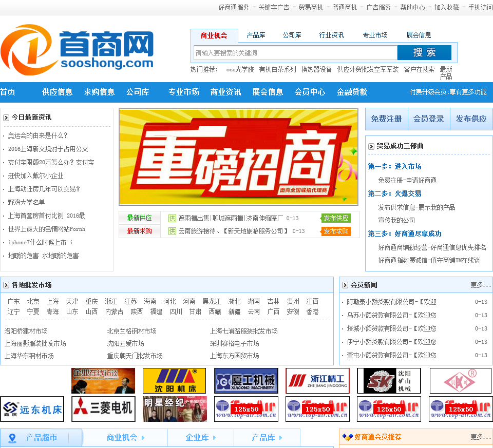Choose 内蒙古 in the wholesale market regions
Viewport: 493px width, 448px height.
pyautogui.click(x=115, y=311)
